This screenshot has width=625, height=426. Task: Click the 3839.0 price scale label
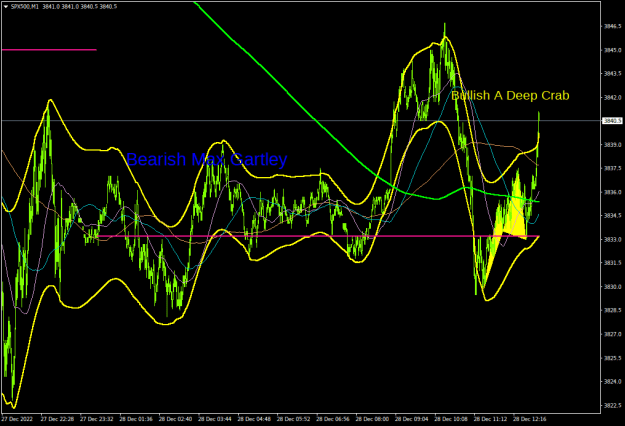point(612,145)
